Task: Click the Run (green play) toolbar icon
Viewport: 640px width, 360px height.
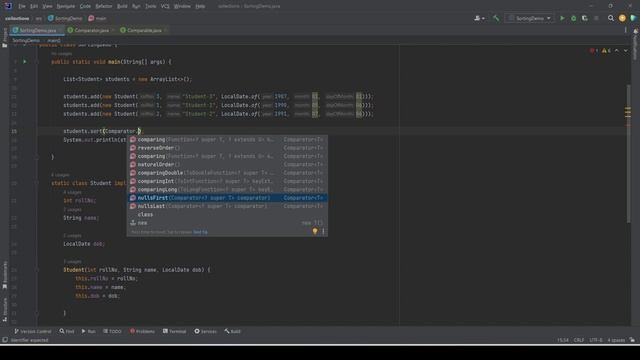Action: [x=562, y=18]
